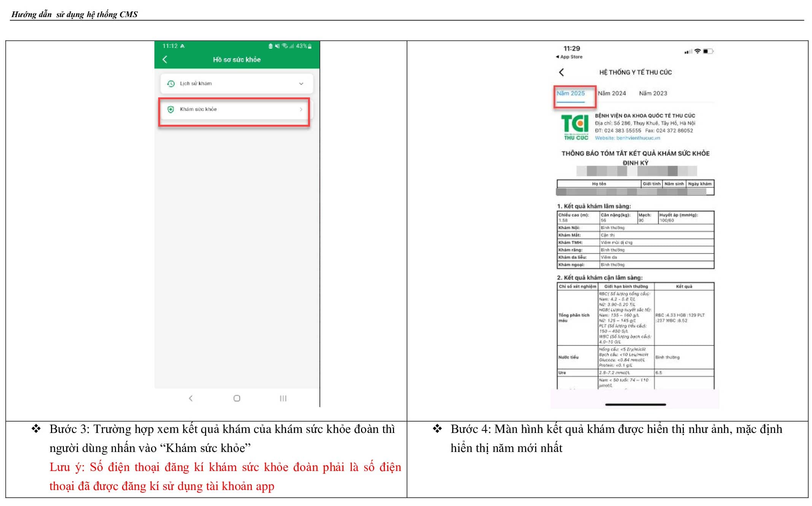The height and width of the screenshot is (506, 812).
Task: Expand the Lịch sử khám row
Action: 237,84
